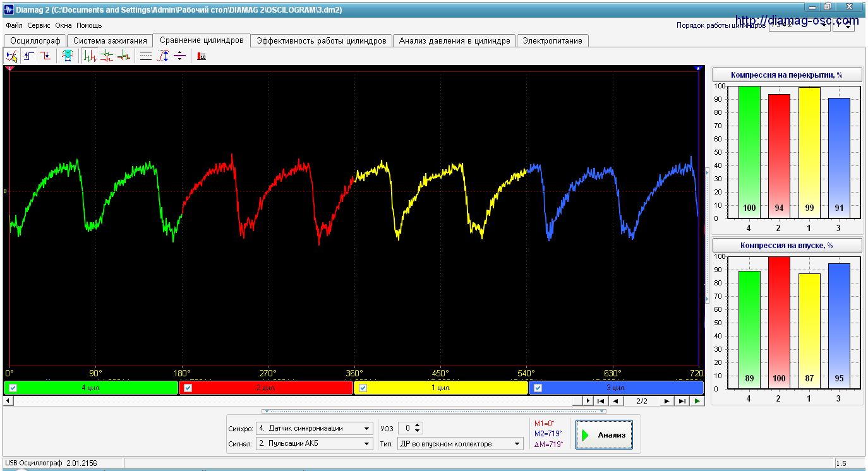Select the Сравнение цилиндров tab
Viewport: 868px width, 471px height.
[x=202, y=40]
